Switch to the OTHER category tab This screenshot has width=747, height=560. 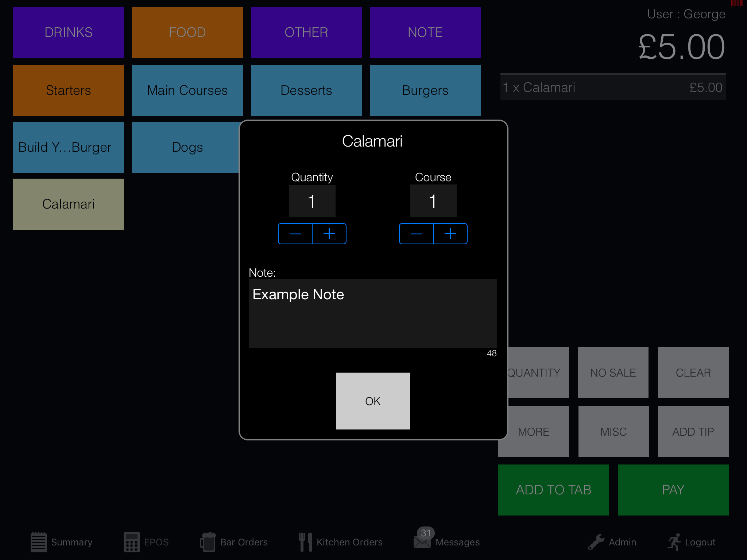(x=306, y=32)
